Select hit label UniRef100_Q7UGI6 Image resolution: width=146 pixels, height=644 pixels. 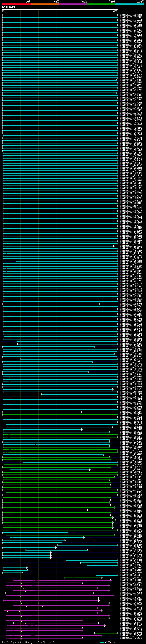131,595
